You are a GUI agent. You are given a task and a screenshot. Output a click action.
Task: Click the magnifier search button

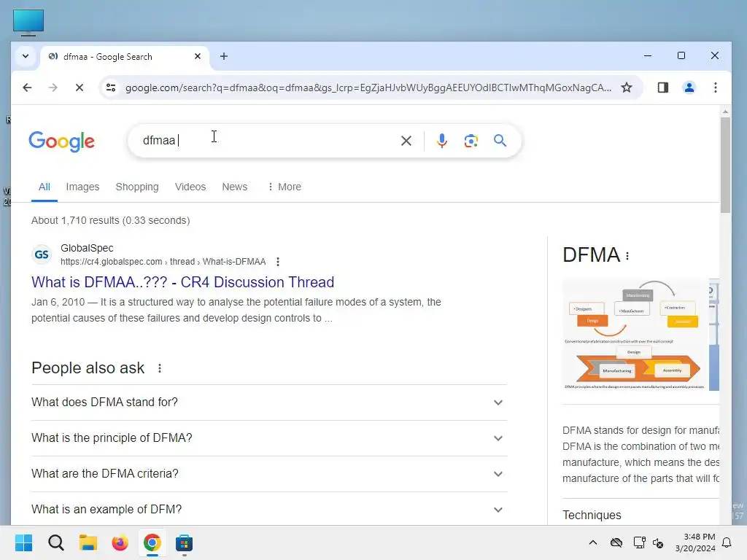[500, 141]
